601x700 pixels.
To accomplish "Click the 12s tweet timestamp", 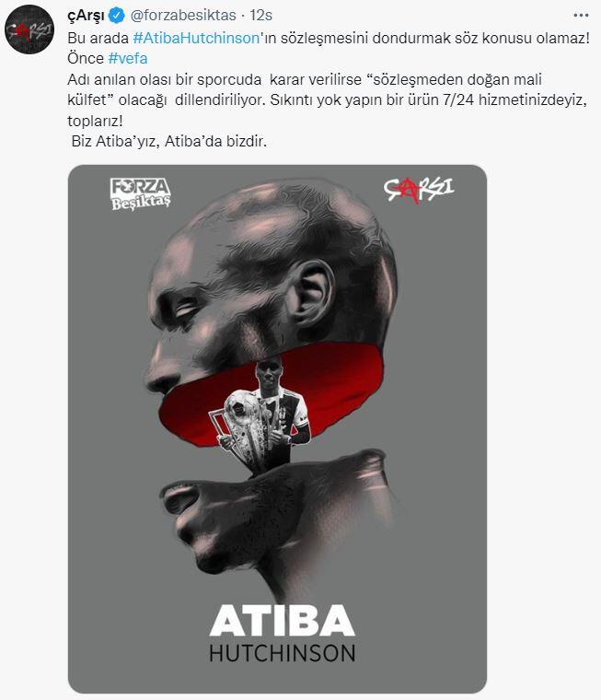I will (261, 16).
